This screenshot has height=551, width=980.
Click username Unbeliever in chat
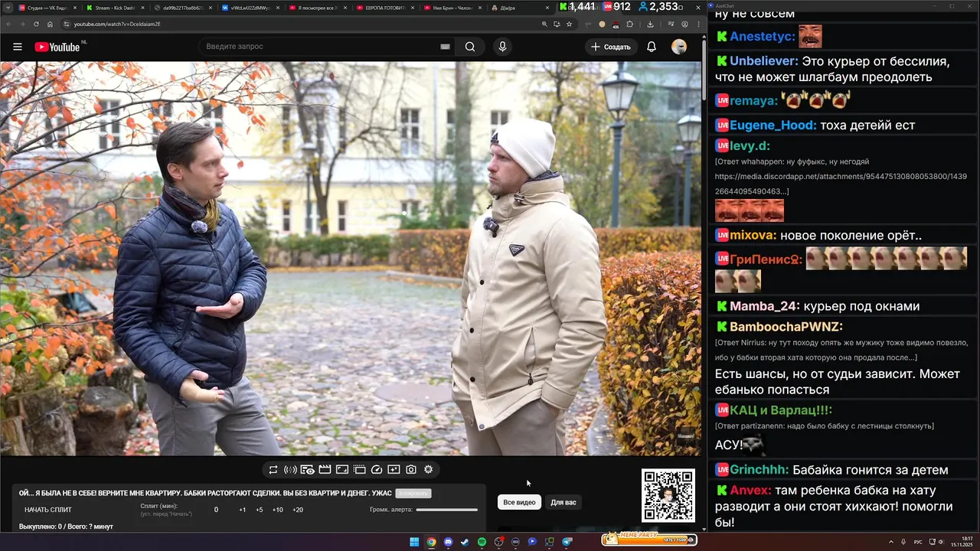click(x=764, y=61)
